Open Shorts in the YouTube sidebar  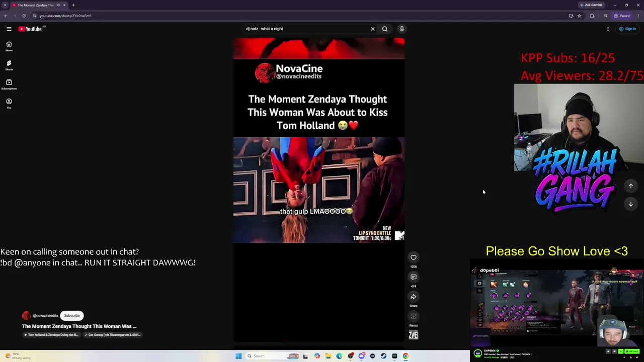coord(9,65)
